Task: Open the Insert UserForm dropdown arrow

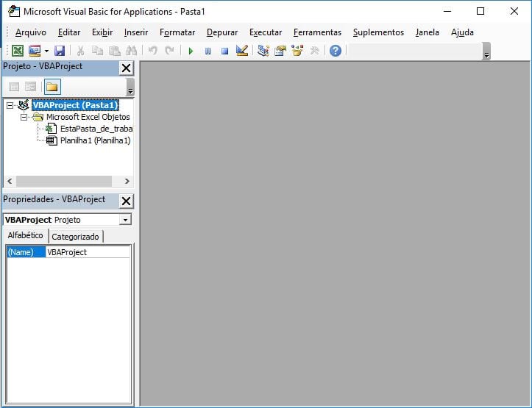Action: coord(46,51)
